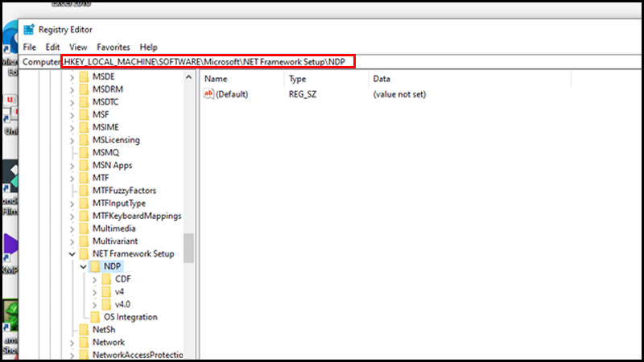Expand the MSLicensing key

(x=72, y=141)
